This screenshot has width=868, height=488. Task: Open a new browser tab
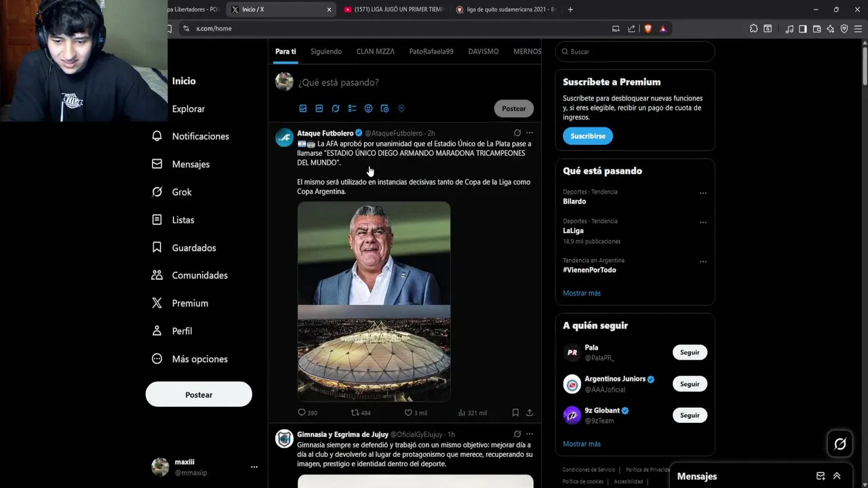click(x=570, y=9)
